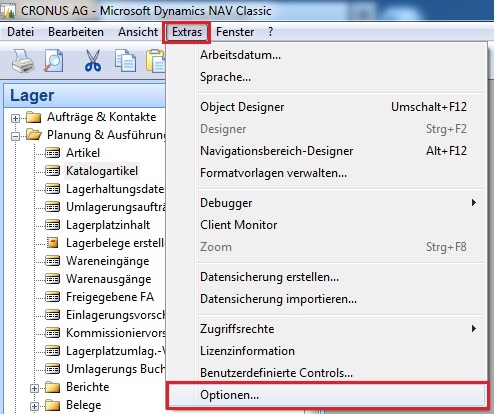Select Katalogartikel in the tree
This screenshot has height=419, width=498.
[102, 171]
